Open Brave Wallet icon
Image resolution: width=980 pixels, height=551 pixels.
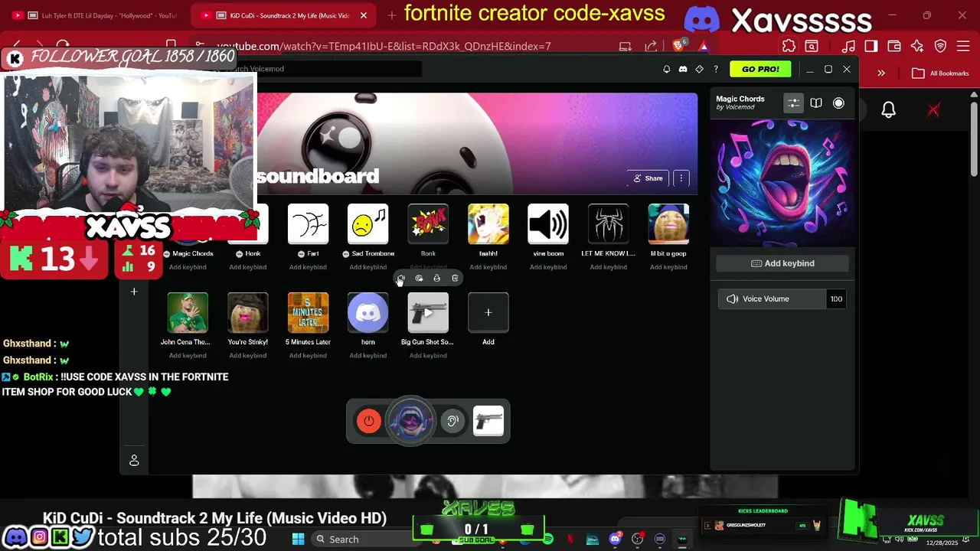[x=893, y=46]
